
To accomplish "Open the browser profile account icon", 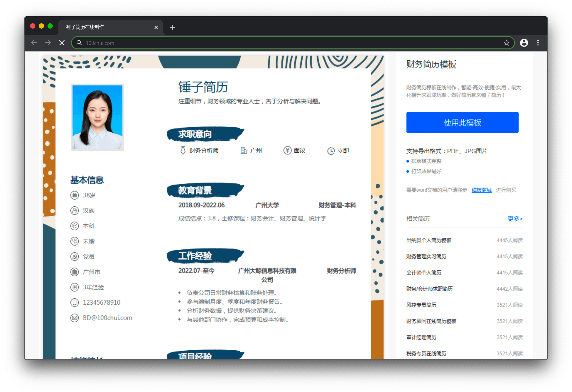I will (x=524, y=43).
